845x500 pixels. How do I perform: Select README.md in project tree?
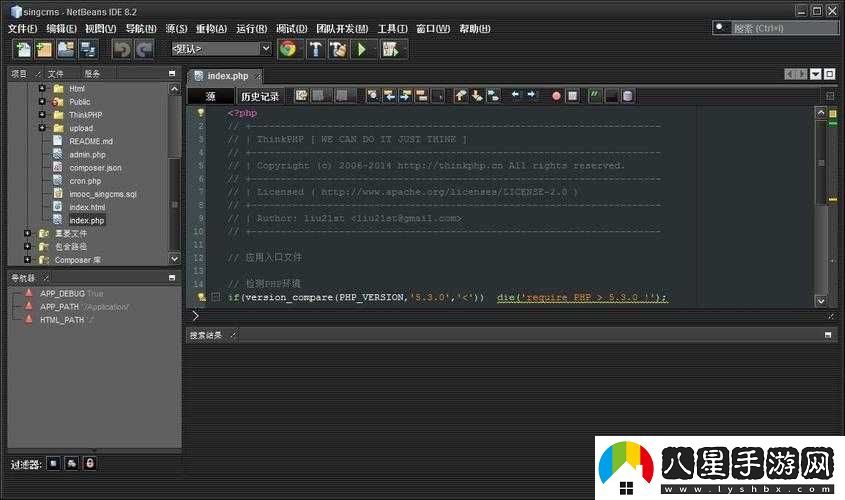pos(91,141)
